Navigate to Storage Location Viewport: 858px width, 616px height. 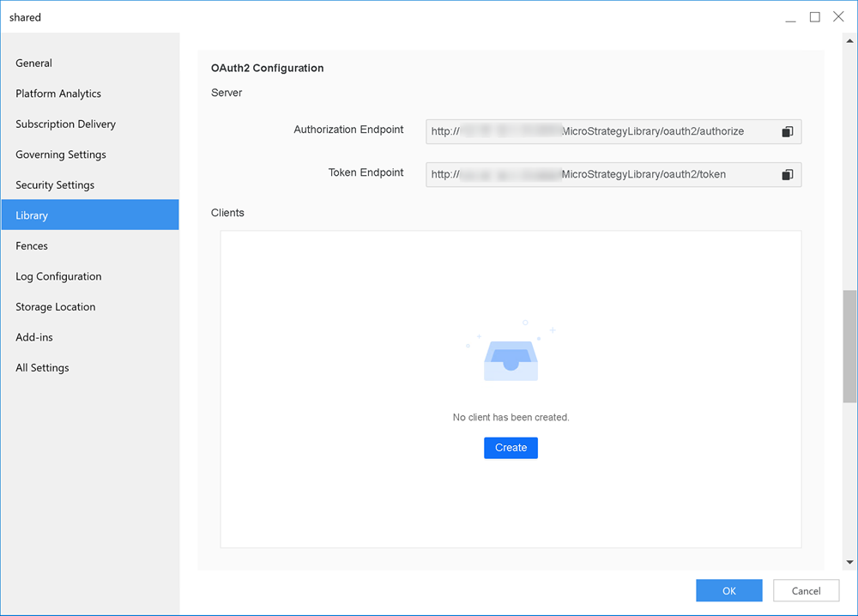tap(56, 307)
